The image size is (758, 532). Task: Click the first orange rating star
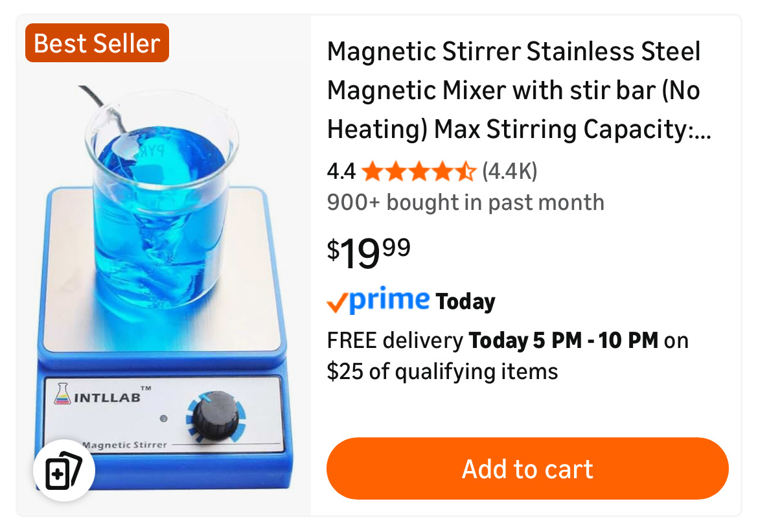click(x=373, y=171)
